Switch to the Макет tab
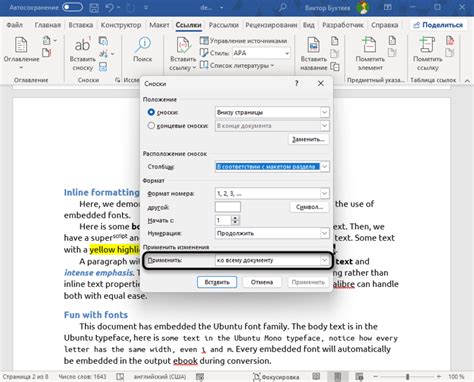 [x=159, y=25]
